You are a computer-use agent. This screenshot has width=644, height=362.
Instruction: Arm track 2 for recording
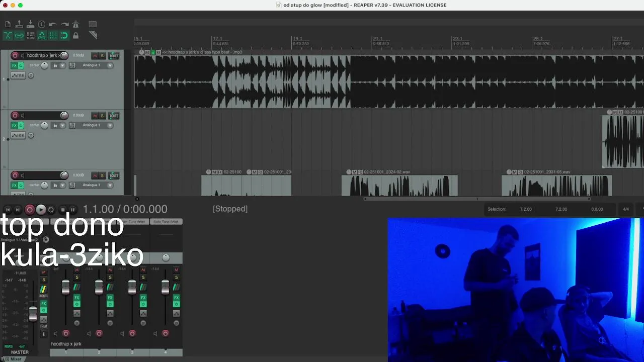pyautogui.click(x=15, y=116)
